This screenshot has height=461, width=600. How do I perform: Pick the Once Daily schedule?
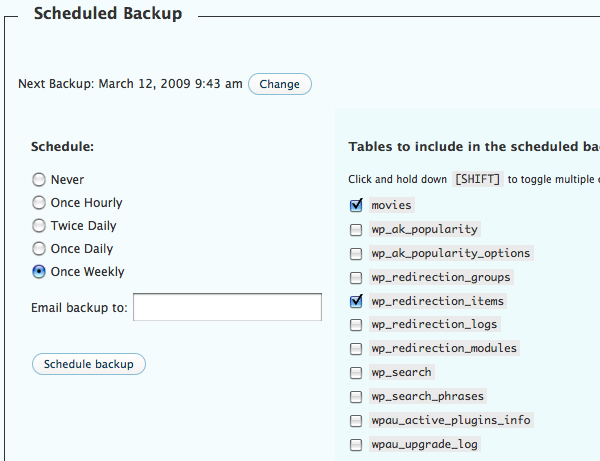pos(39,249)
